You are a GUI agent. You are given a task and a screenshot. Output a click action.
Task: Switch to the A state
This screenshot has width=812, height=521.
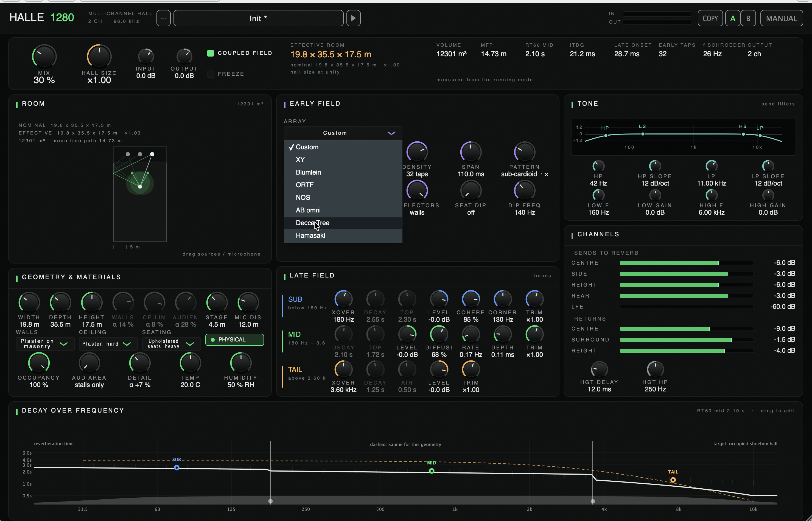[733, 18]
